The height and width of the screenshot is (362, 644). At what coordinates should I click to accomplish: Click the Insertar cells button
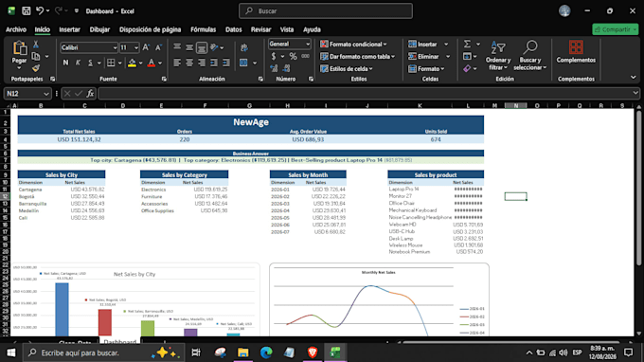[x=423, y=44]
